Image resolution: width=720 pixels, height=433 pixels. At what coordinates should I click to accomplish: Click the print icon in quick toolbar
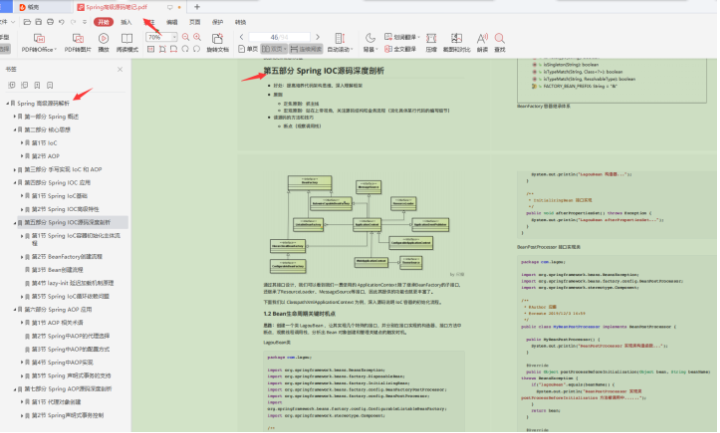[50, 22]
